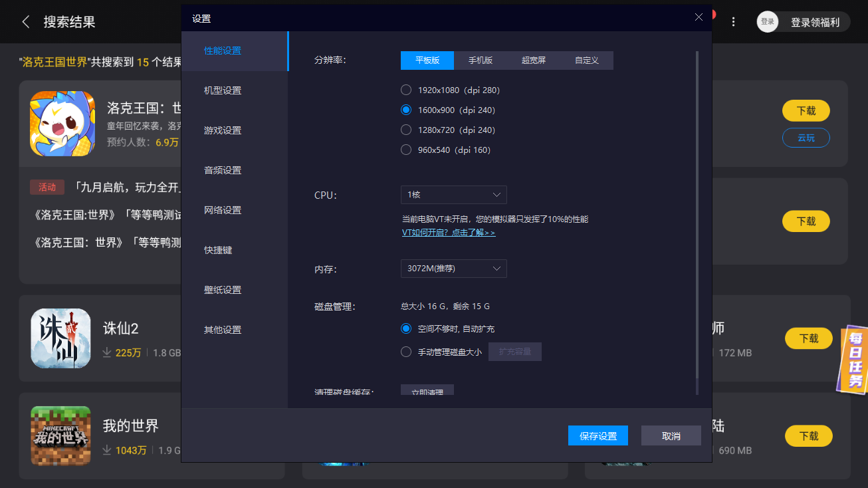Close the 设置 dialog
868x488 pixels.
699,17
